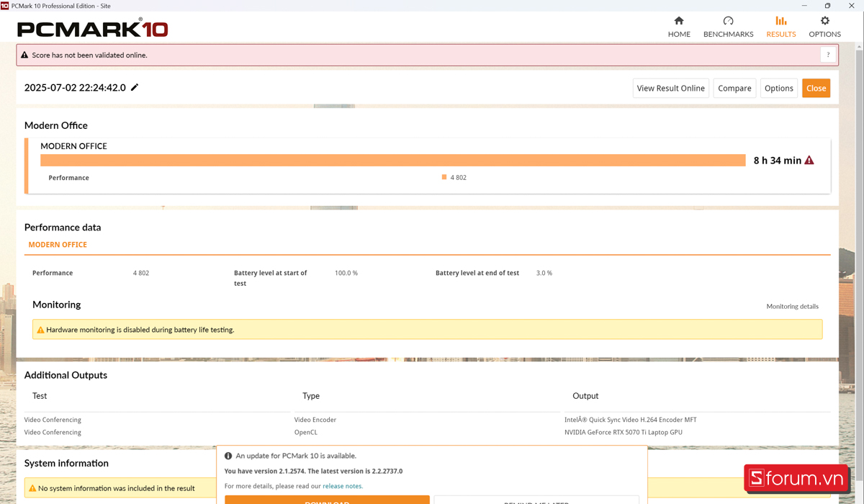Click the orange Modern Office battery bar
864x504 pixels.
pos(392,160)
